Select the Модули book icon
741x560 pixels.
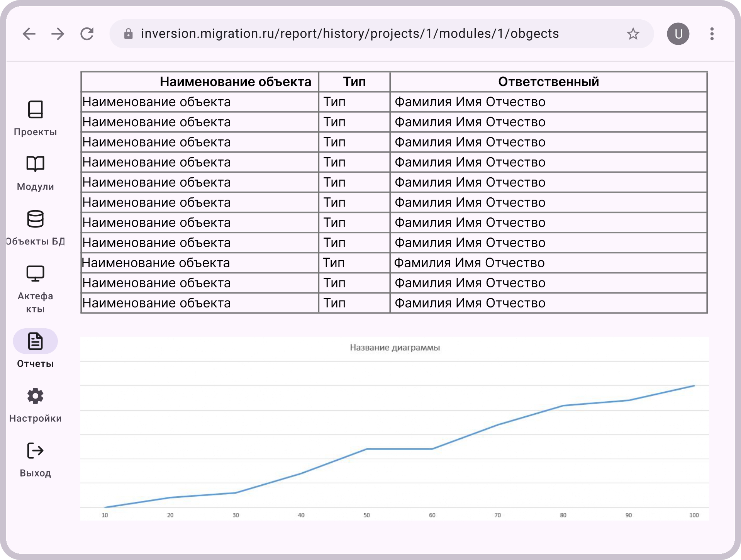point(35,164)
